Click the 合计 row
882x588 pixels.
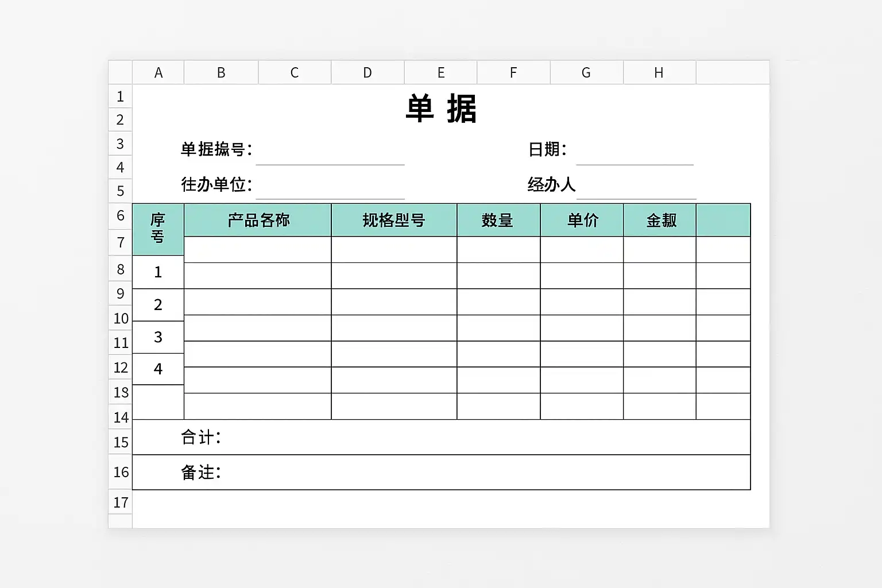[441, 437]
